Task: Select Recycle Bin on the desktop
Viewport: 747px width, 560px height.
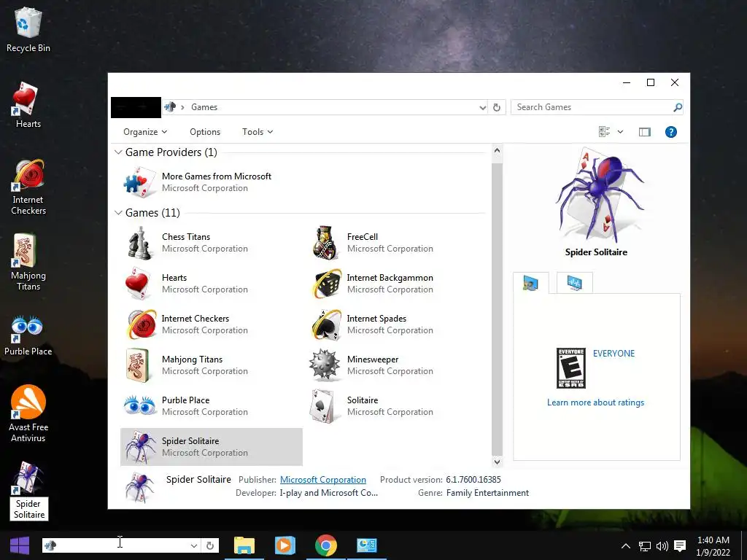Action: [28, 30]
